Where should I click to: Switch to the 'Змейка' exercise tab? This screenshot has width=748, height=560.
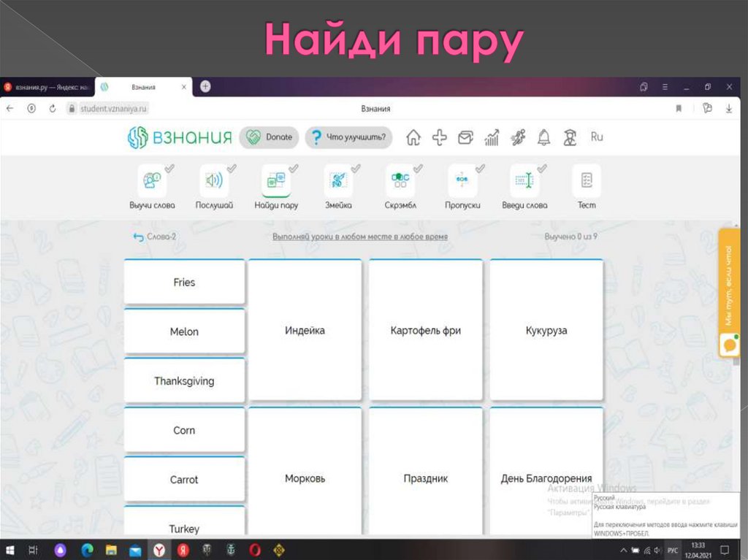338,188
